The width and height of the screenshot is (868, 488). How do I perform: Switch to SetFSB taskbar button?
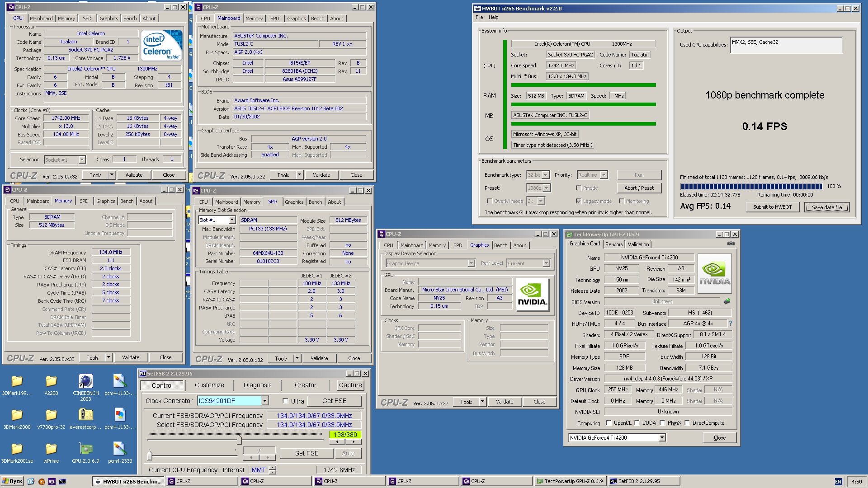pyautogui.click(x=643, y=482)
